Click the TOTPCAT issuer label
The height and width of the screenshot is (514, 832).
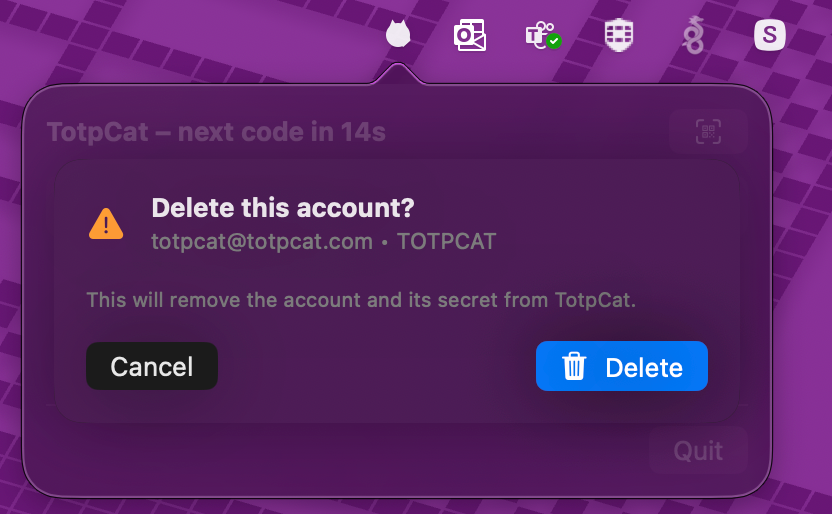[x=446, y=241]
